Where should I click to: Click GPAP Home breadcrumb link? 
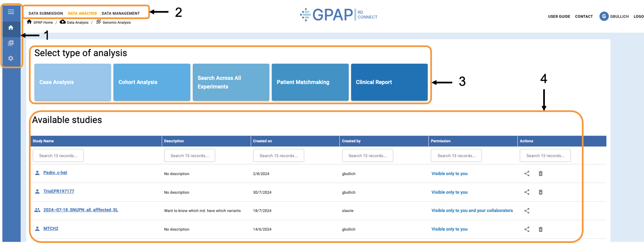pos(43,23)
